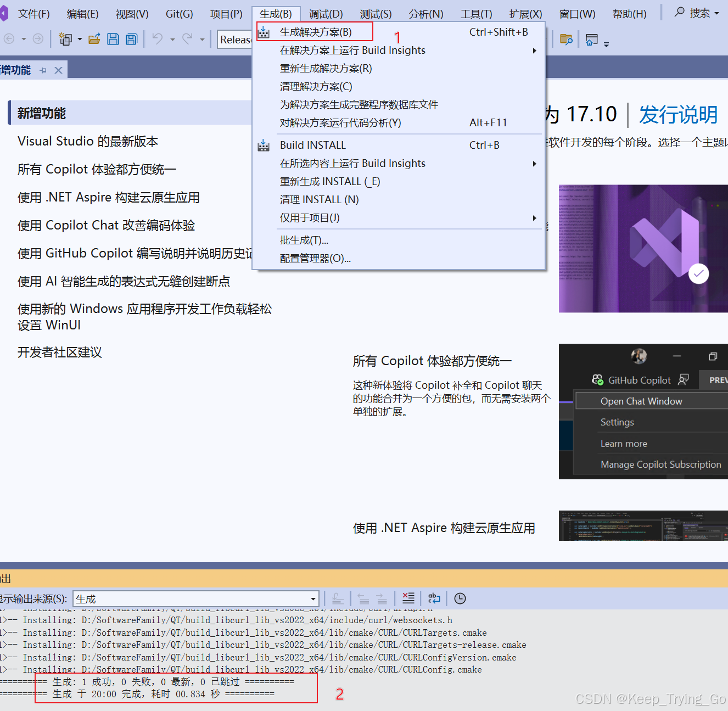Viewport: 728px width, 711px height.
Task: Click the Find Message in Code icon
Action: [x=338, y=598]
